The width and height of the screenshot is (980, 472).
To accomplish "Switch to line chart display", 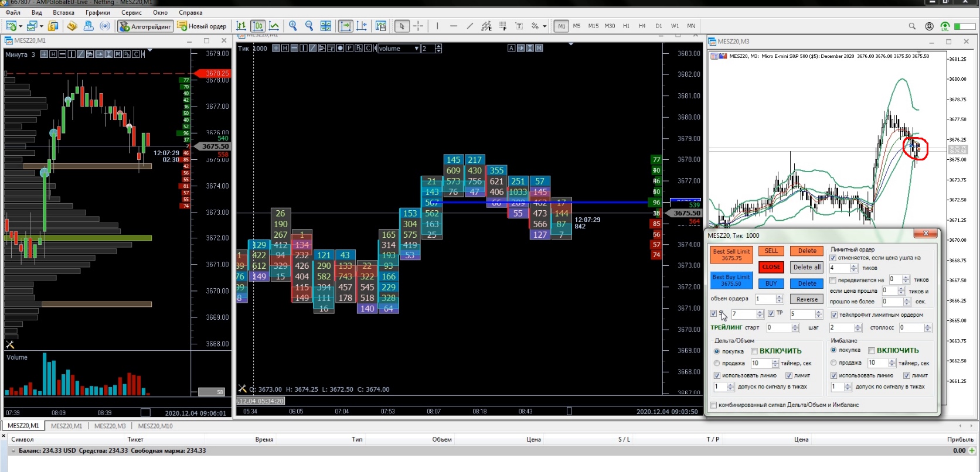I will coord(274,26).
